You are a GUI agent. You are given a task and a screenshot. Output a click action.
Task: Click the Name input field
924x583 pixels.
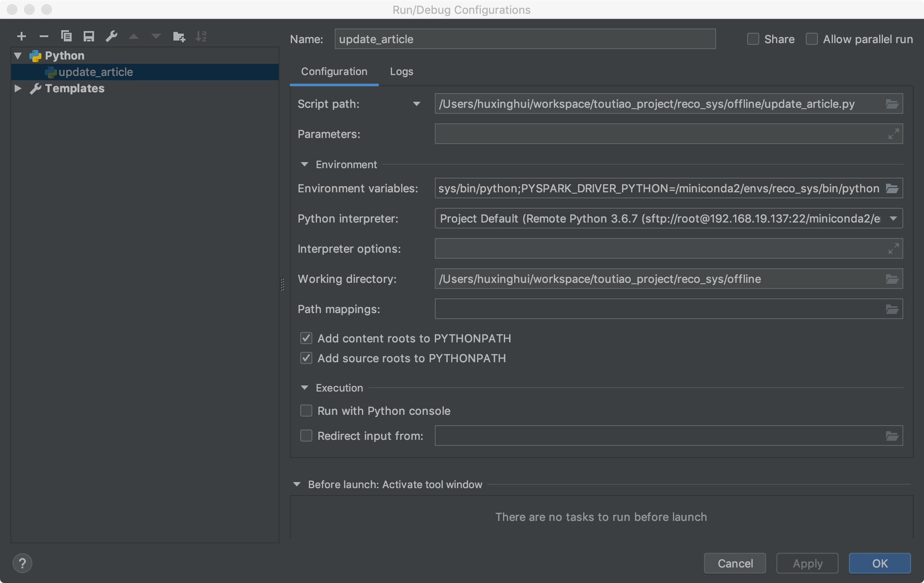coord(525,39)
